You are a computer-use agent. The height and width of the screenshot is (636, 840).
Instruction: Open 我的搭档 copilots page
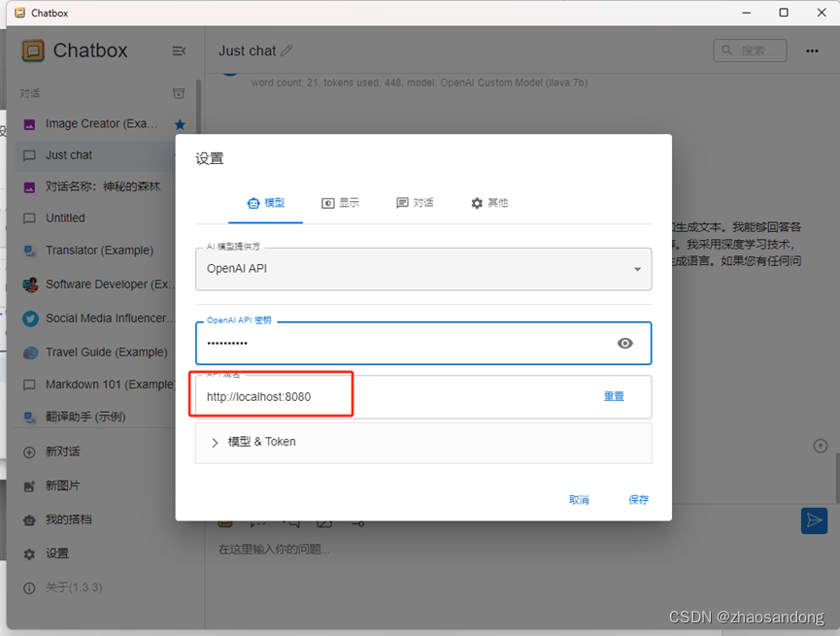click(x=69, y=519)
